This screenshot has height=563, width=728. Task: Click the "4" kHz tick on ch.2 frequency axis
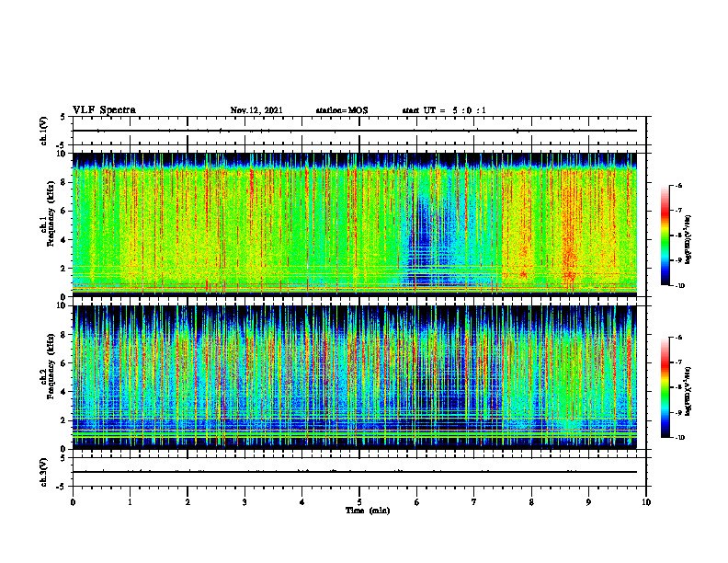65,392
